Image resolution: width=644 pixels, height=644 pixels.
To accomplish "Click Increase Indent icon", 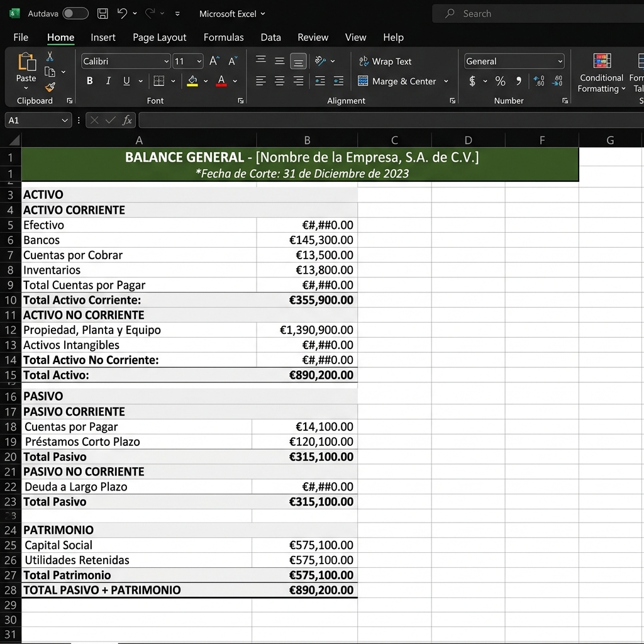I will [338, 81].
